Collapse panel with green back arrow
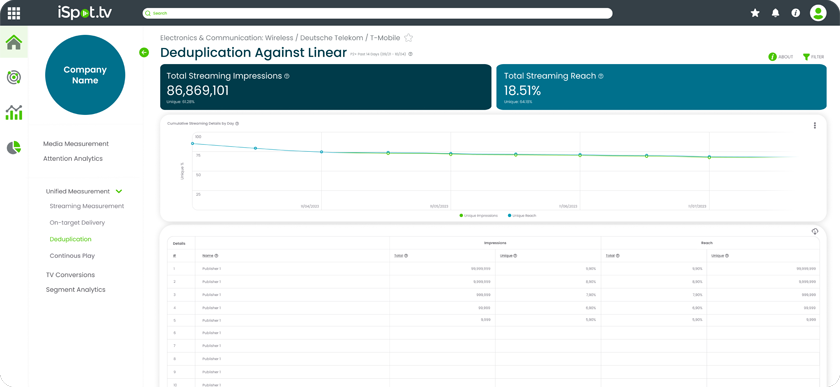Screen dimensions: 840x387 [x=144, y=53]
